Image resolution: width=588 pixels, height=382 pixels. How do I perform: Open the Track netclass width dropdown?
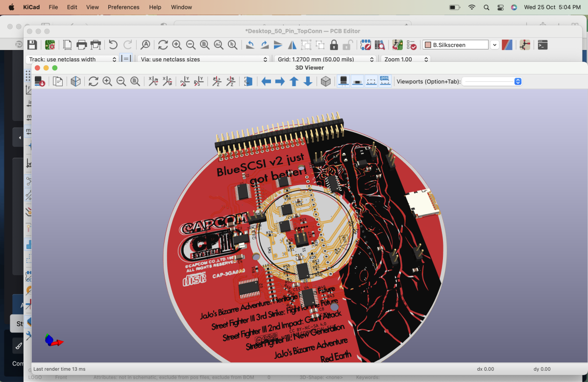point(72,59)
